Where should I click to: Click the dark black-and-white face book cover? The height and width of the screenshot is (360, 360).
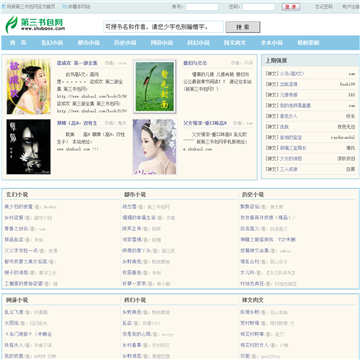point(28,147)
